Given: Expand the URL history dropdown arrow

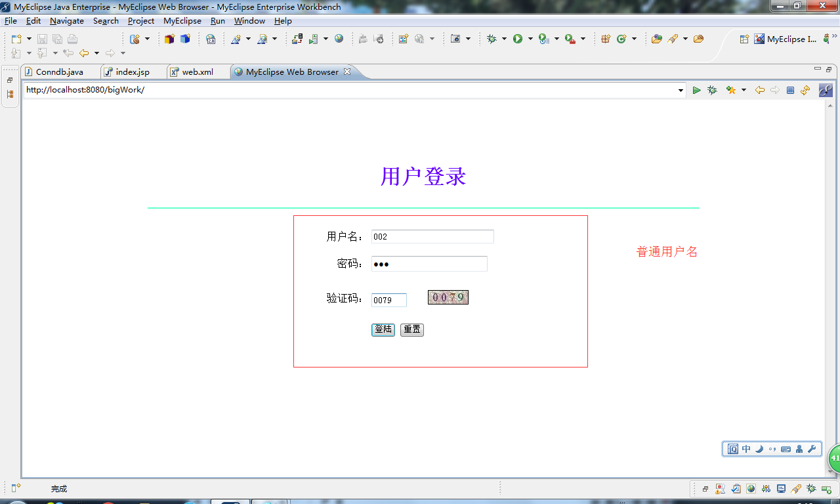Looking at the screenshot, I should click(x=681, y=91).
